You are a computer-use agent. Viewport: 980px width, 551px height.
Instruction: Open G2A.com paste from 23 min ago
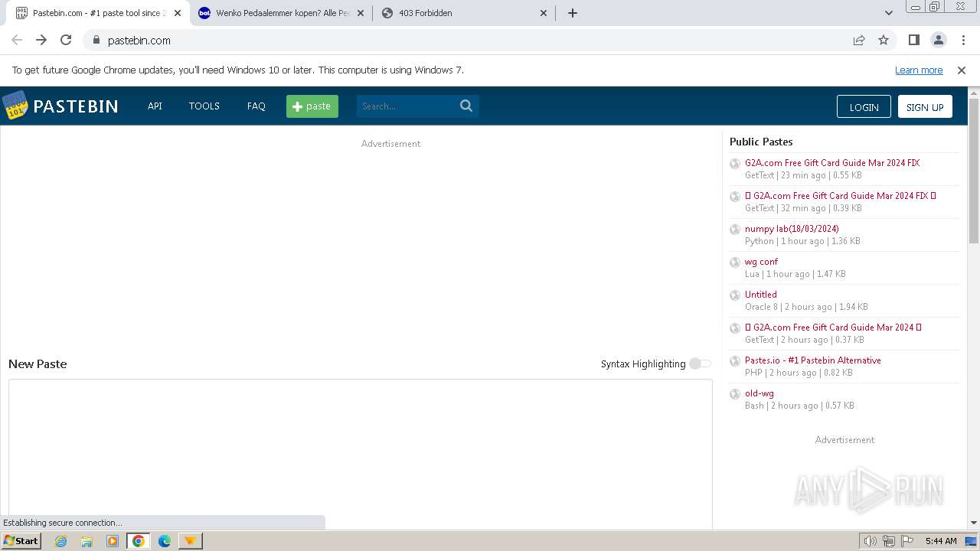[832, 163]
